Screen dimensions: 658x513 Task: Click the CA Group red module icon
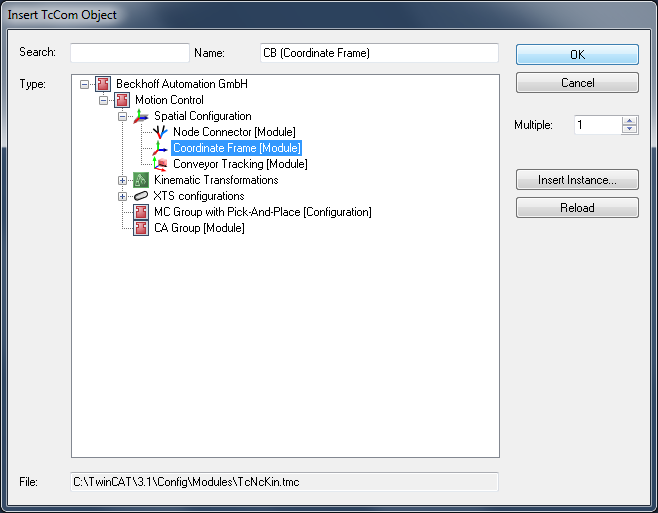pos(141,228)
